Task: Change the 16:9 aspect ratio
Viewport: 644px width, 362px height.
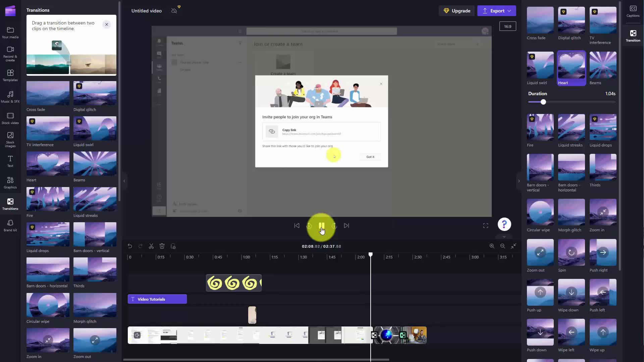Action: [x=507, y=26]
